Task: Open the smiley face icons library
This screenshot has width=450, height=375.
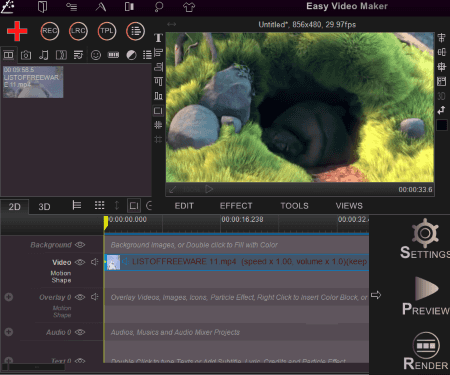Action: tap(96, 55)
